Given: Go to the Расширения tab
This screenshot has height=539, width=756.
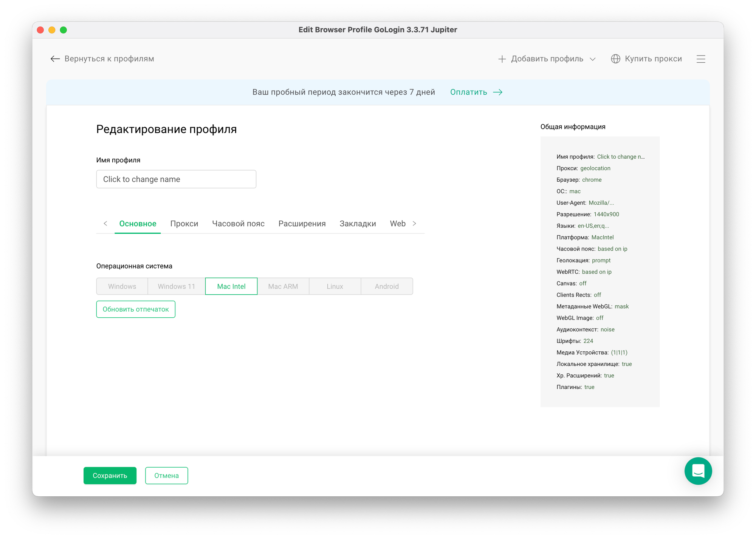Looking at the screenshot, I should coord(302,224).
